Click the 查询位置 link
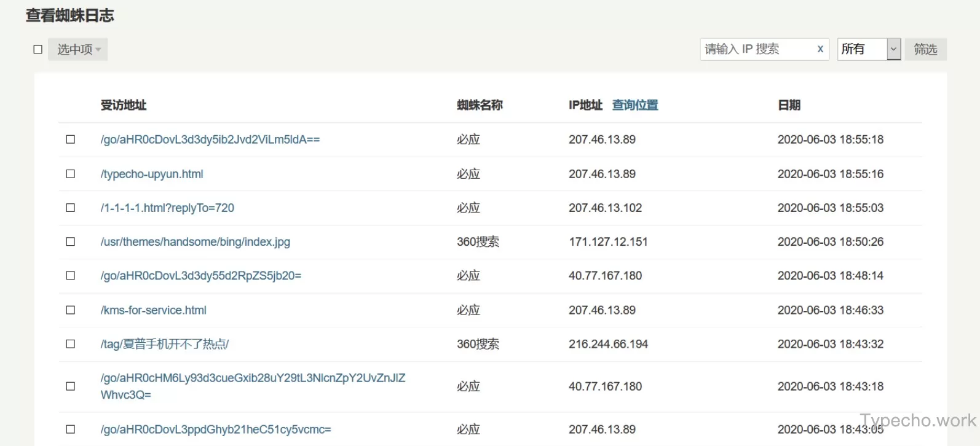This screenshot has width=980, height=446. [x=634, y=105]
